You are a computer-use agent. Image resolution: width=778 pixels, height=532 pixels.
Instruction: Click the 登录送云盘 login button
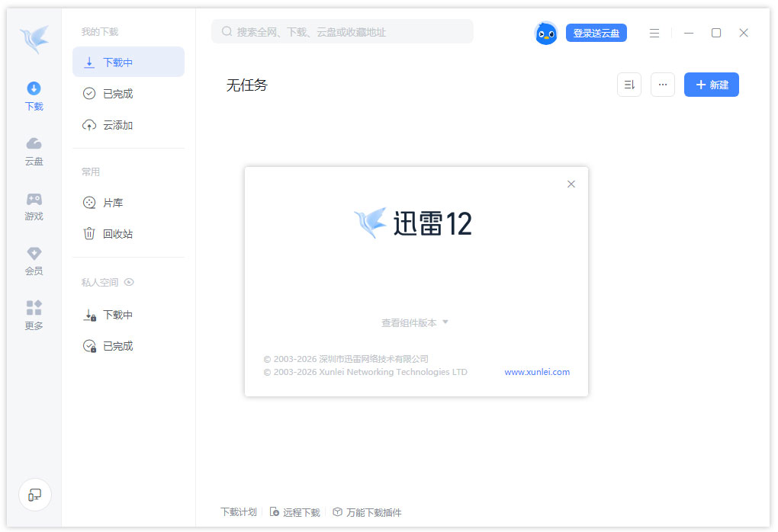click(x=596, y=33)
